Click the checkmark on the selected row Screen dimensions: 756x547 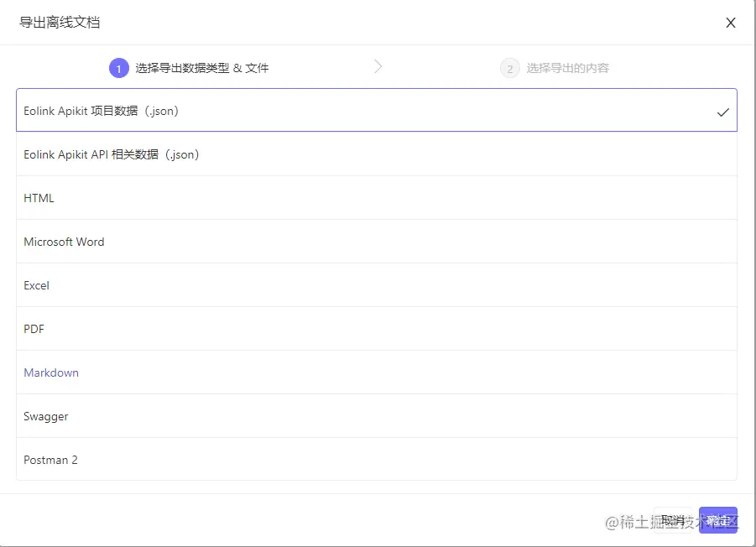coord(722,112)
